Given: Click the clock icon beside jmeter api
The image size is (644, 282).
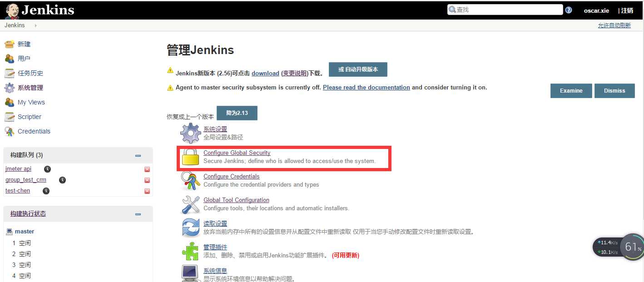Looking at the screenshot, I should (47, 169).
